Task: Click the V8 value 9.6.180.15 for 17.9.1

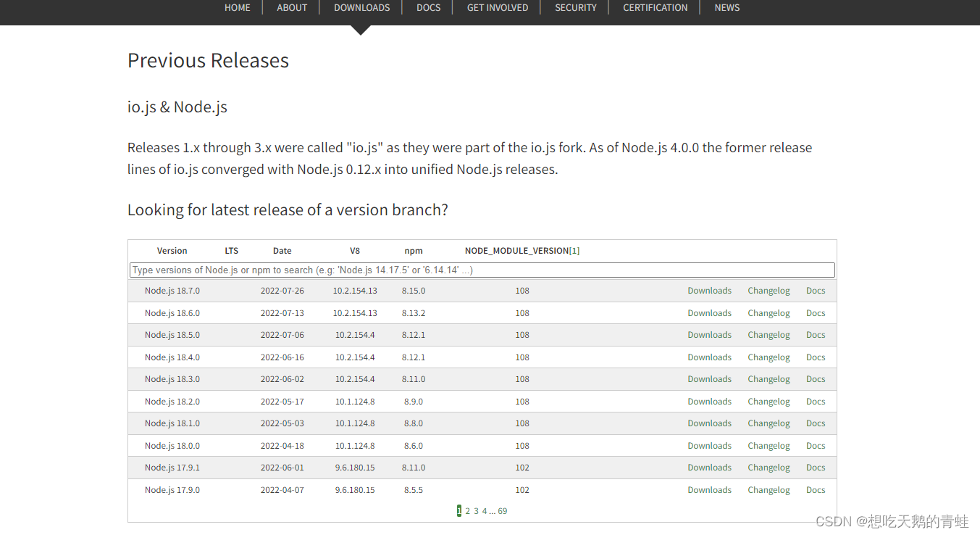Action: coord(355,468)
